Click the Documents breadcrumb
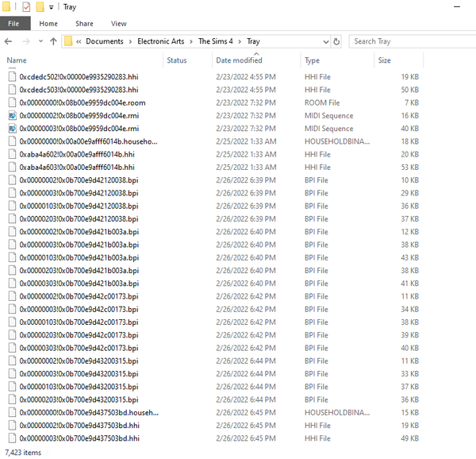This screenshot has height=459, width=476. pyautogui.click(x=105, y=41)
